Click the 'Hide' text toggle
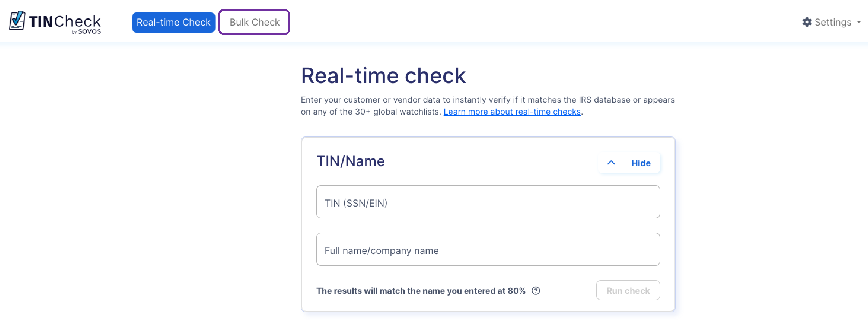Viewport: 868px width, 324px height. [x=641, y=163]
